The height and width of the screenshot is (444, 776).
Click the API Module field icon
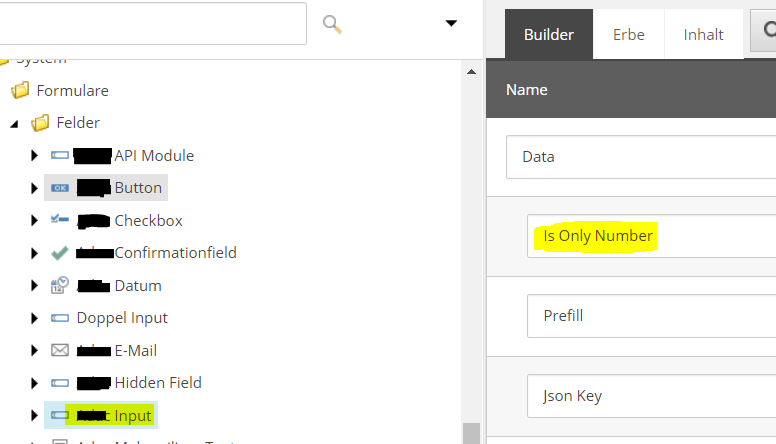[x=60, y=156]
